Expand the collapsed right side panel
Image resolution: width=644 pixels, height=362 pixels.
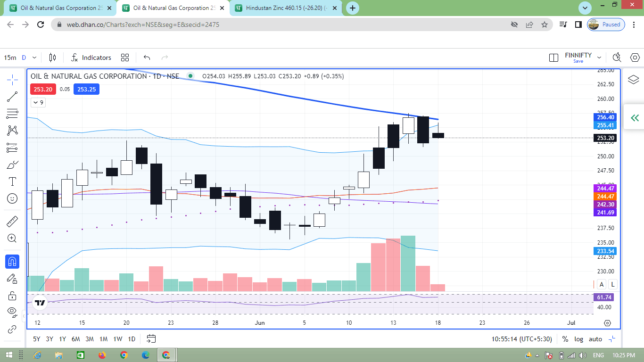tap(635, 118)
